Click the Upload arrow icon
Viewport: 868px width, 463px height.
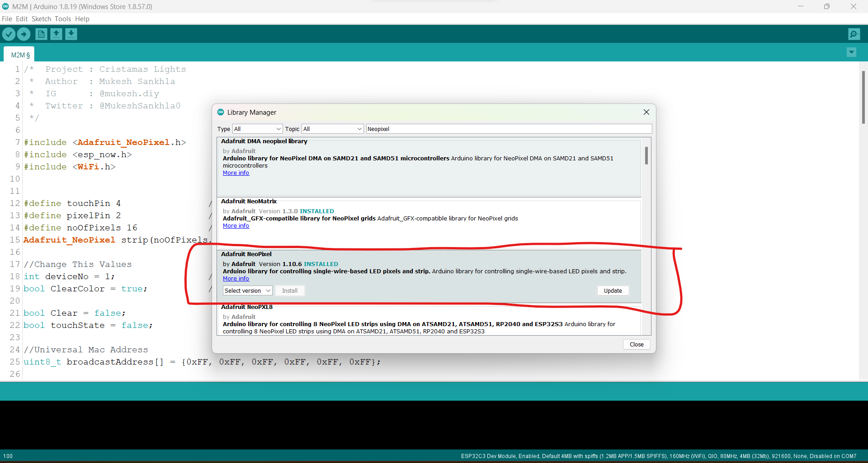(x=24, y=34)
